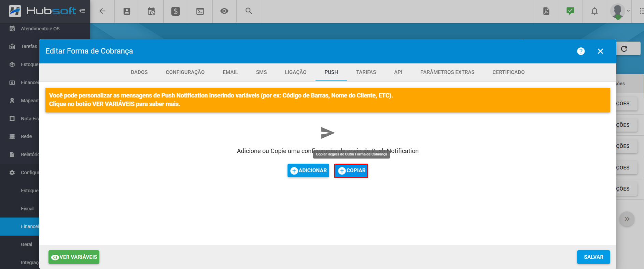Click the green check message icon
644x269 pixels.
point(570,11)
